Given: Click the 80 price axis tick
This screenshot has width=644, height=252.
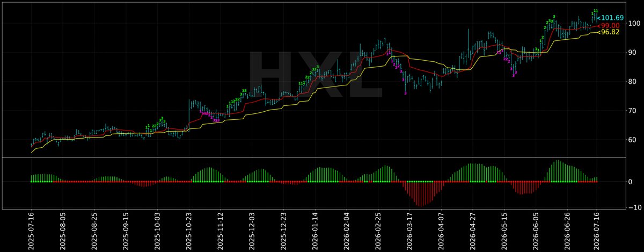Looking at the screenshot, I should [633, 82].
